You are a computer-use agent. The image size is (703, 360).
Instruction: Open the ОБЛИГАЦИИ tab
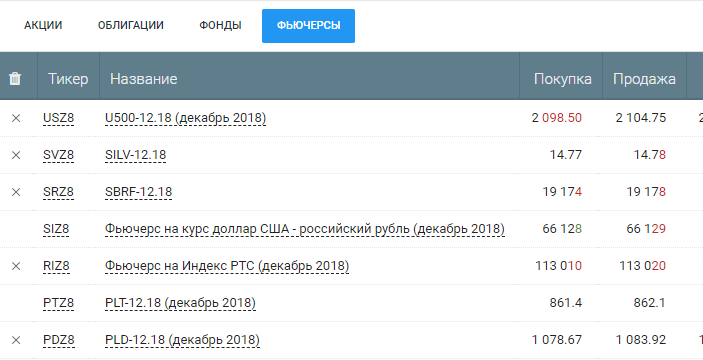[x=130, y=26]
